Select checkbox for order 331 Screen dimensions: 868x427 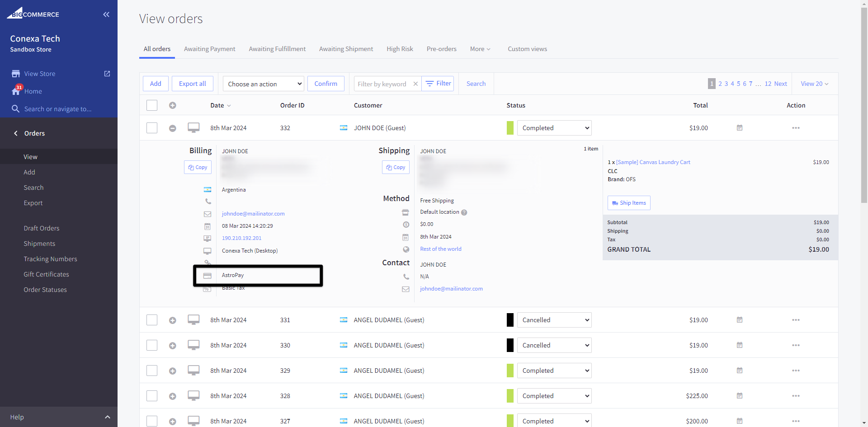[x=152, y=320]
